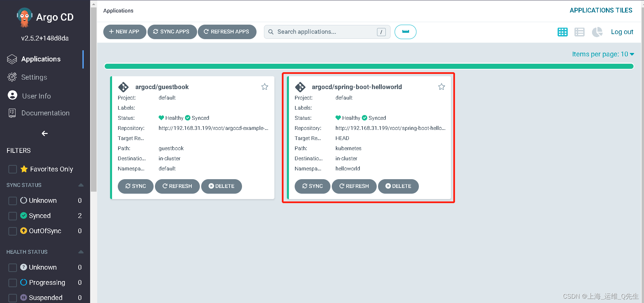Click the Argo CD octopus logo

point(24,18)
